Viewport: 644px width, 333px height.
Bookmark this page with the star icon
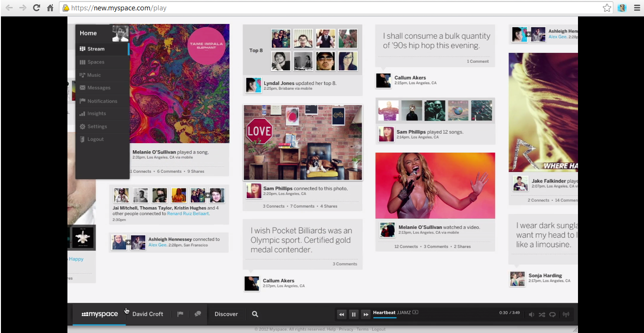(x=607, y=8)
